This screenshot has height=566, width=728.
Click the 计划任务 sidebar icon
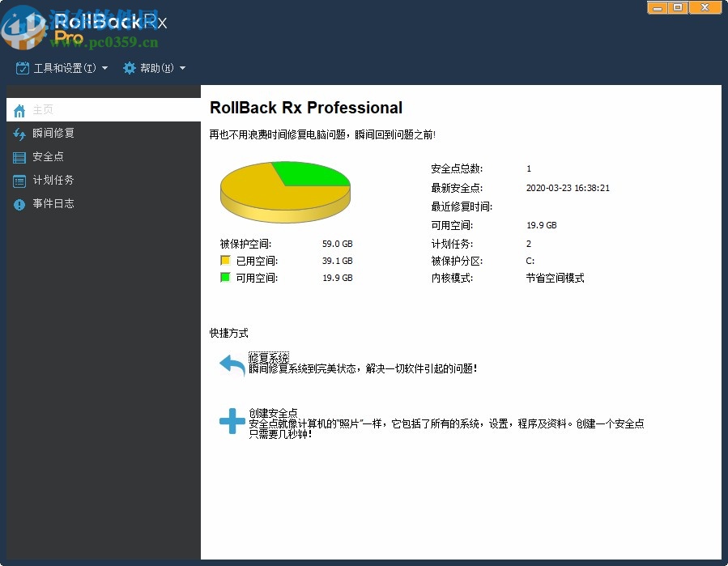click(x=19, y=180)
